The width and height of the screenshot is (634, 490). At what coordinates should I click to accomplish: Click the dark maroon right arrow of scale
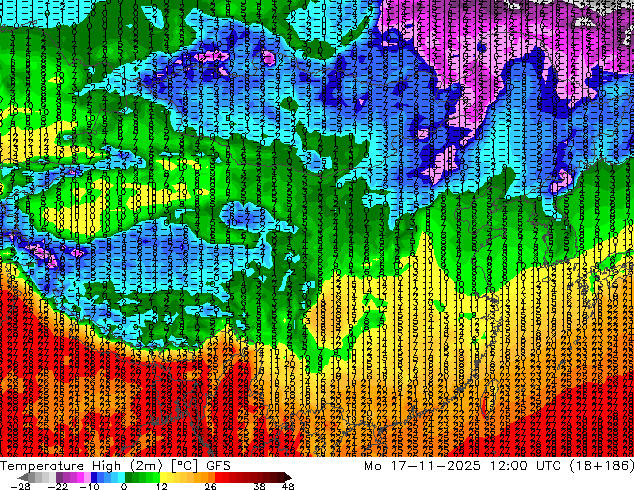tap(287, 477)
